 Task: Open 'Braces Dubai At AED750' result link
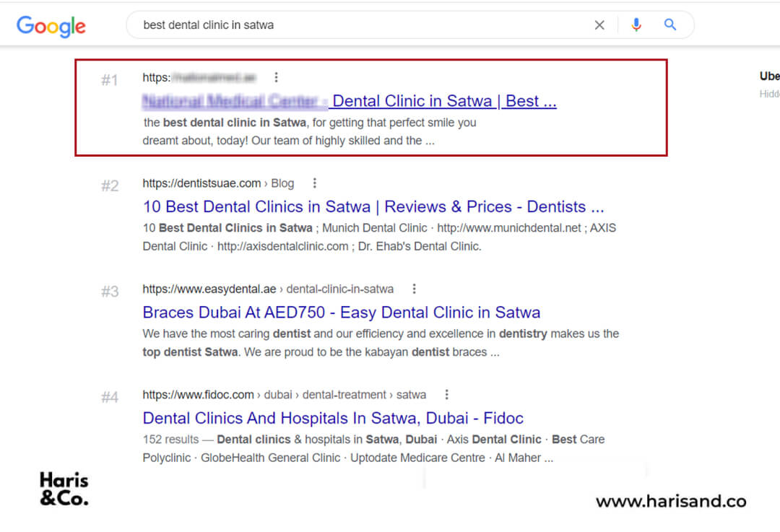[x=341, y=313]
